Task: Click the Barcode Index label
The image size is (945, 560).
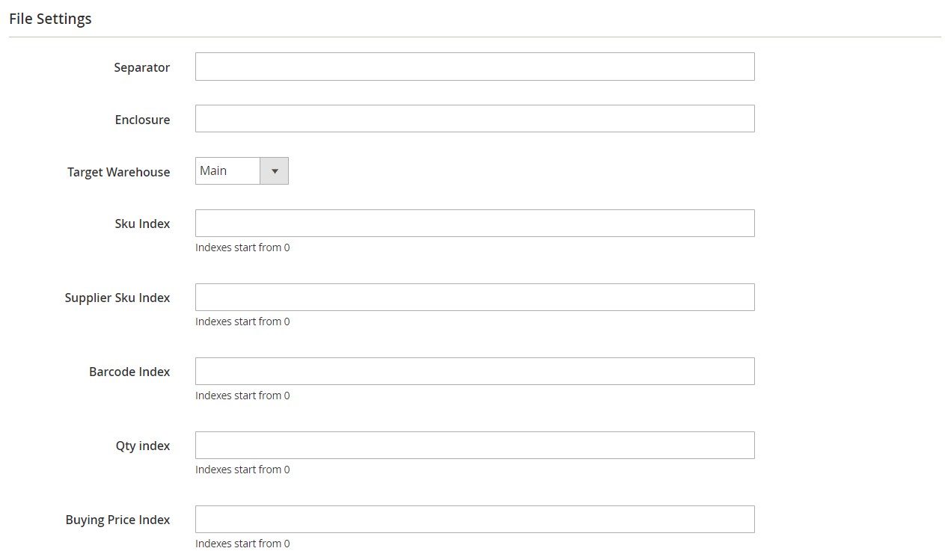Action: pyautogui.click(x=129, y=372)
